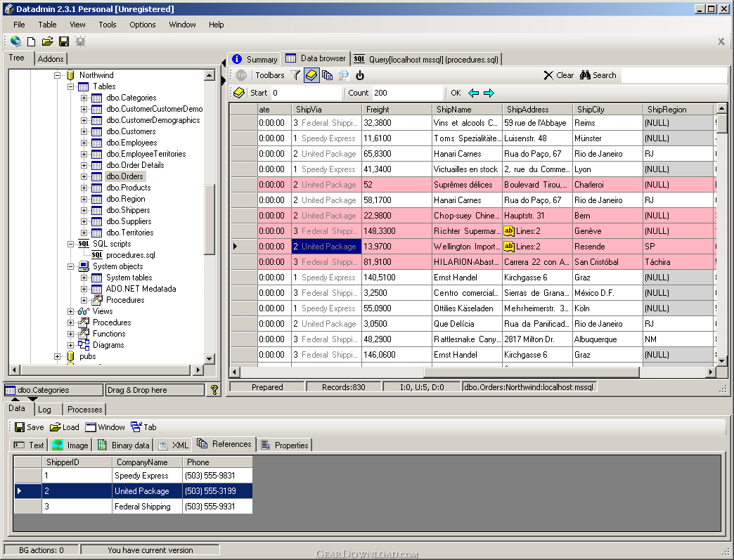Click the OK button next to Count
This screenshot has height=560, width=734.
point(456,93)
